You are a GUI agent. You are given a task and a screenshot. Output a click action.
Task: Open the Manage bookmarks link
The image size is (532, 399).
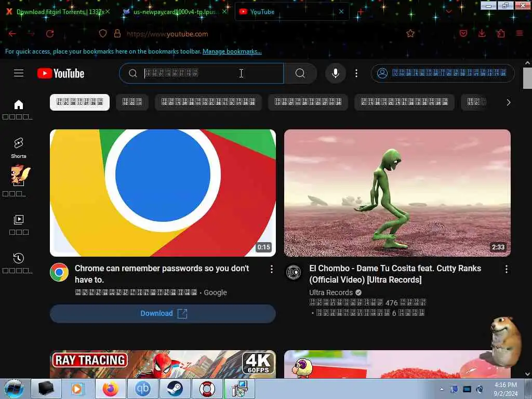tap(232, 51)
